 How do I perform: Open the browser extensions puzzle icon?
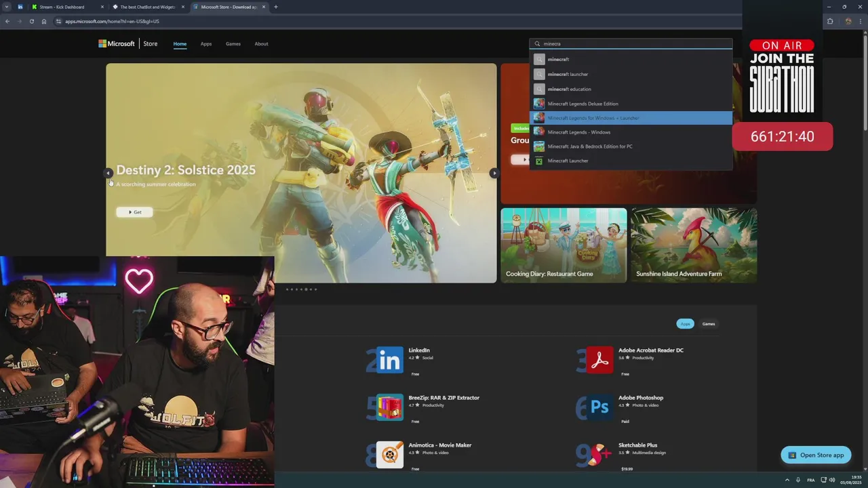[x=830, y=21]
